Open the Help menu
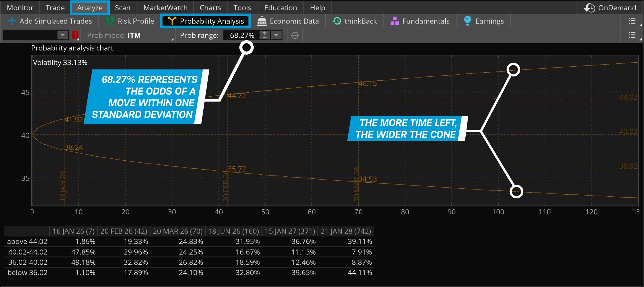The height and width of the screenshot is (287, 644). point(317,7)
